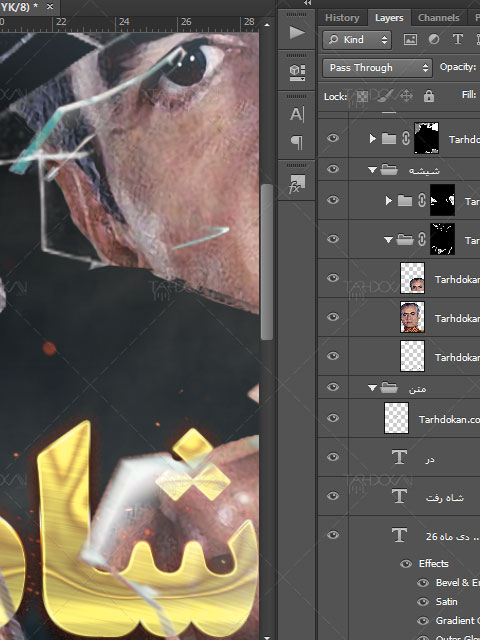Open the Pass Through blend mode dropdown
The image size is (480, 640).
point(377,68)
